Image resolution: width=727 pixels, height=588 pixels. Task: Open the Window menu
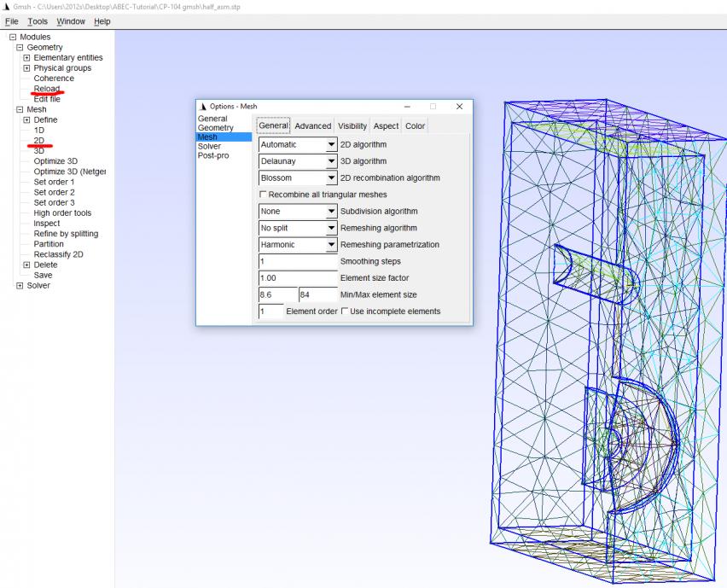(x=71, y=21)
